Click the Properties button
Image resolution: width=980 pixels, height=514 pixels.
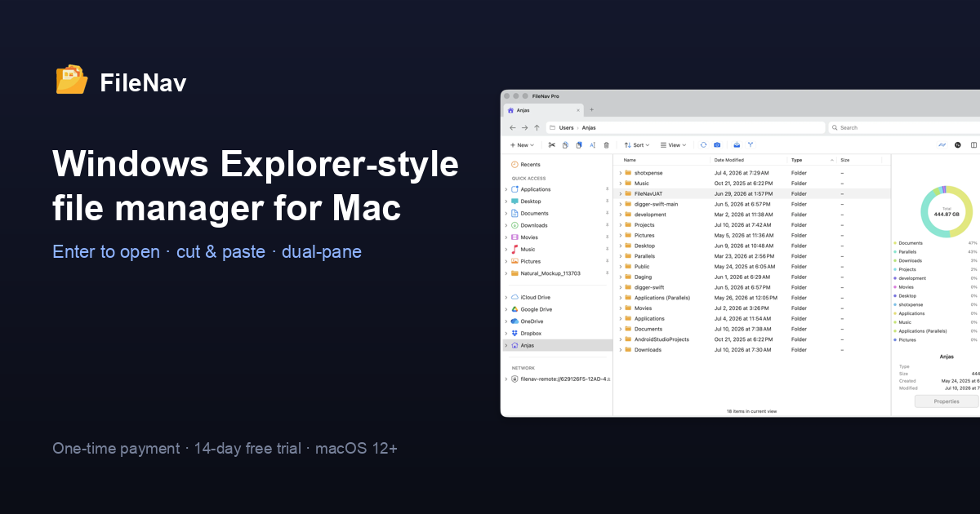tap(947, 401)
